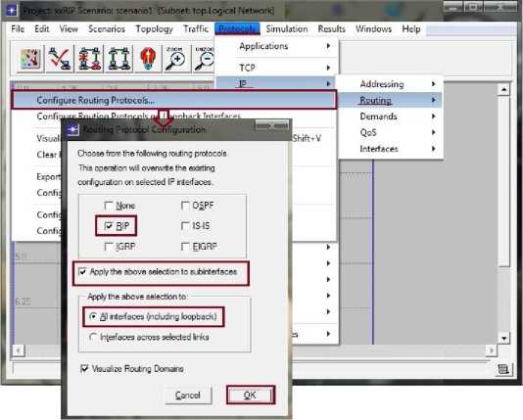Screen dimensions: 523x420
Task: Expand the TCP submenu
Action: tap(277, 68)
